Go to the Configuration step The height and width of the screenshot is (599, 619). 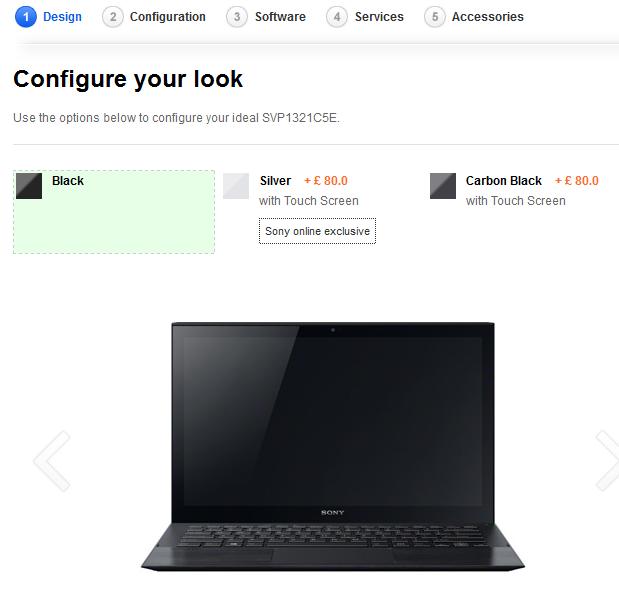pyautogui.click(x=168, y=17)
